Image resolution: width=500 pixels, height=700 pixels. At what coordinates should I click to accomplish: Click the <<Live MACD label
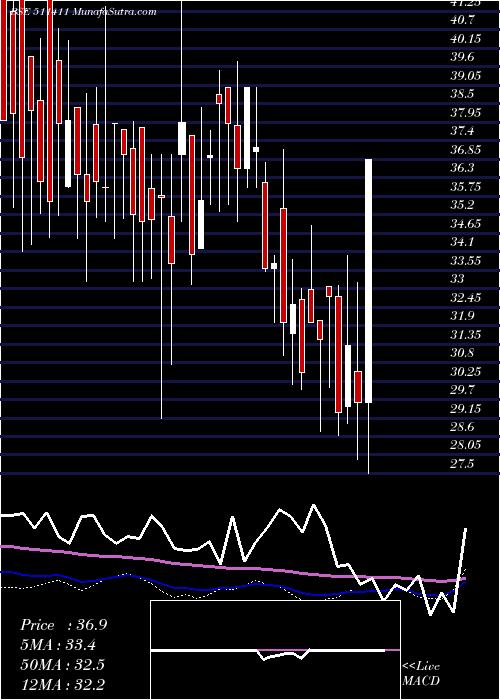pyautogui.click(x=421, y=674)
